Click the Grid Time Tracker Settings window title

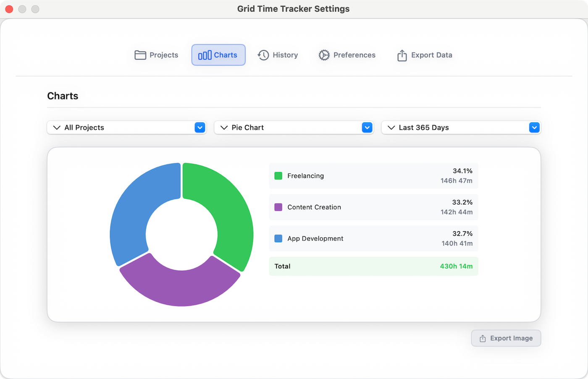(293, 9)
